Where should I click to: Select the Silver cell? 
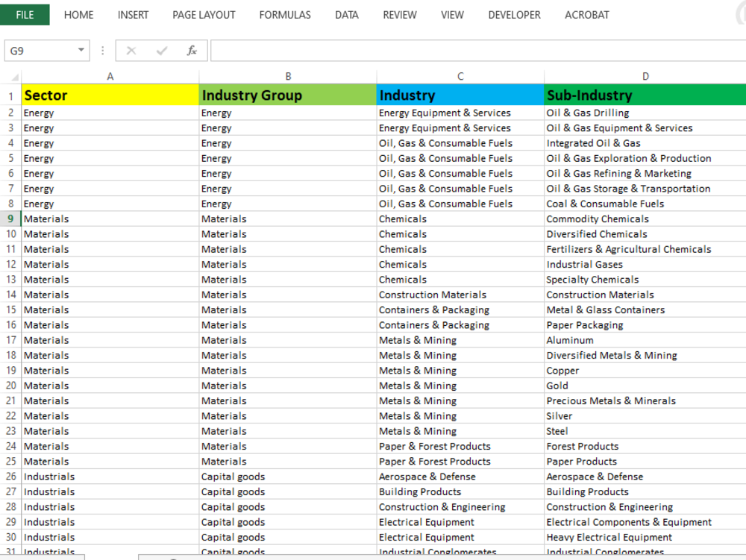(645, 416)
